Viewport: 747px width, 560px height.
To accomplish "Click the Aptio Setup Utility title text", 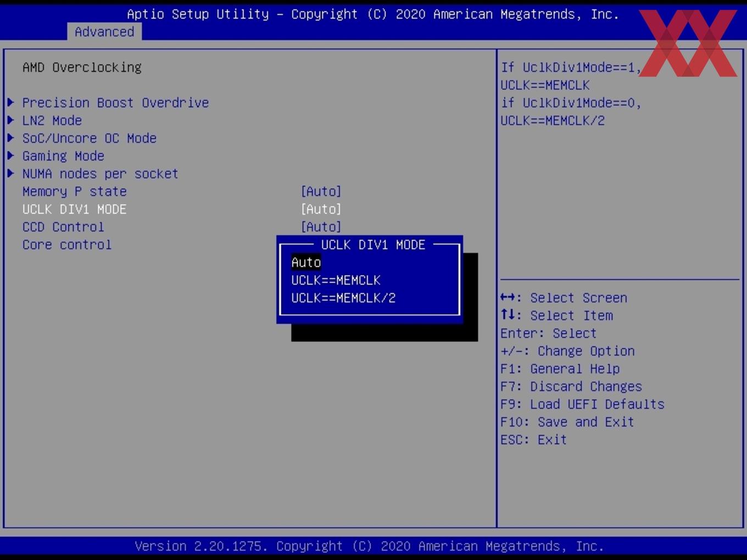I will (x=373, y=14).
